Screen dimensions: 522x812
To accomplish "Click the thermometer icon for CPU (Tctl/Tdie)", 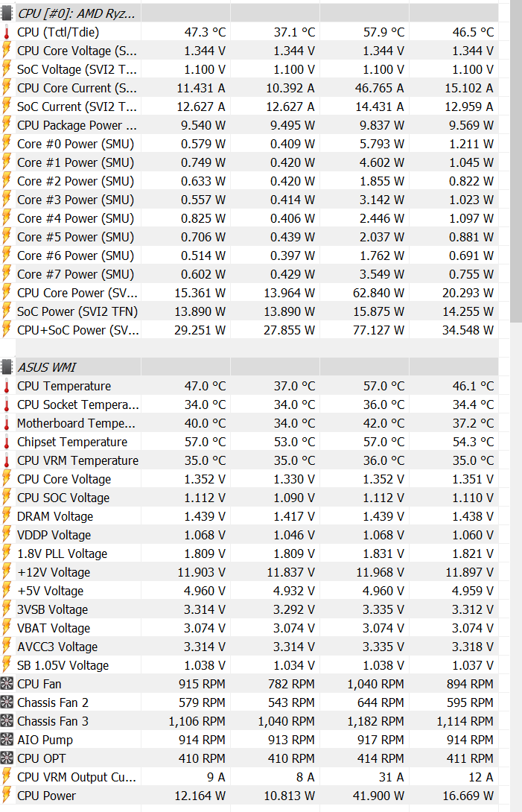I will coord(7,32).
